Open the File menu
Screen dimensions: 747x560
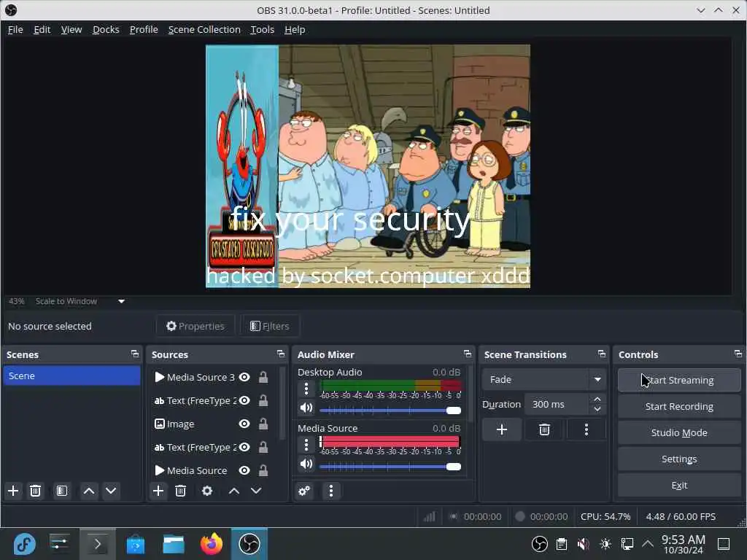[x=15, y=29]
